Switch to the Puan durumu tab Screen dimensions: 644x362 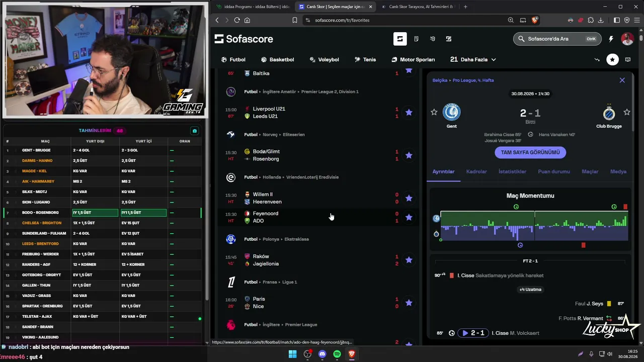[554, 171]
